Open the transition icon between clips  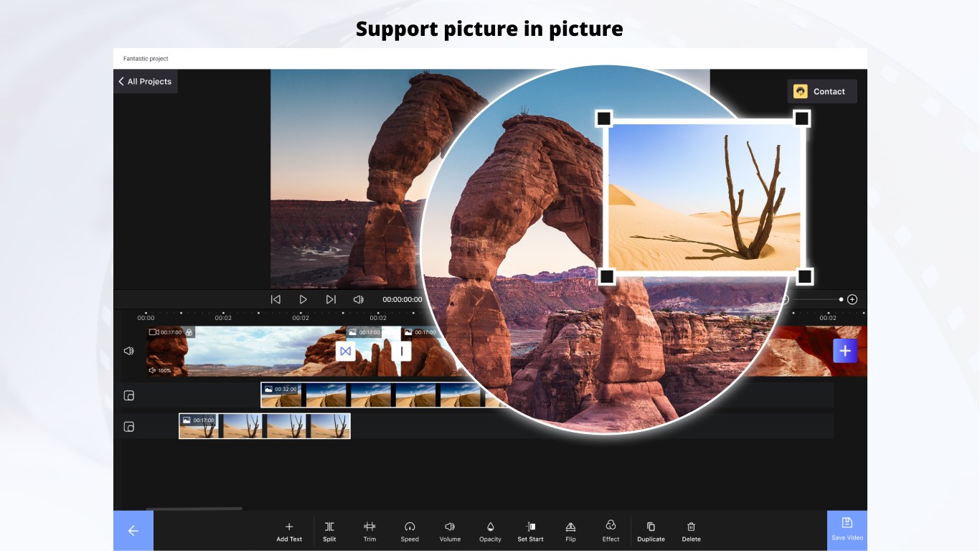point(346,351)
